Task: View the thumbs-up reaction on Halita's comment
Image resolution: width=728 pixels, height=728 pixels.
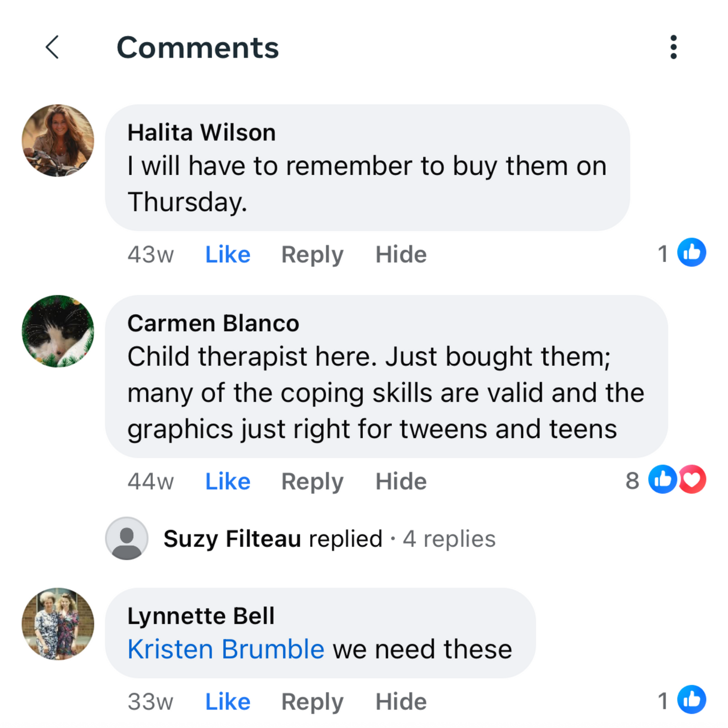Action: coord(692,252)
